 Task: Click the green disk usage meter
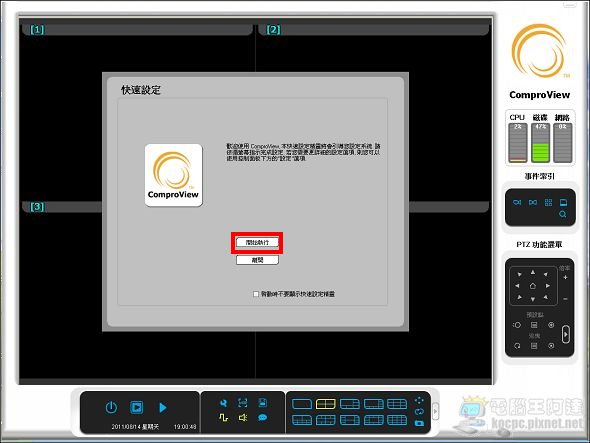click(x=540, y=143)
